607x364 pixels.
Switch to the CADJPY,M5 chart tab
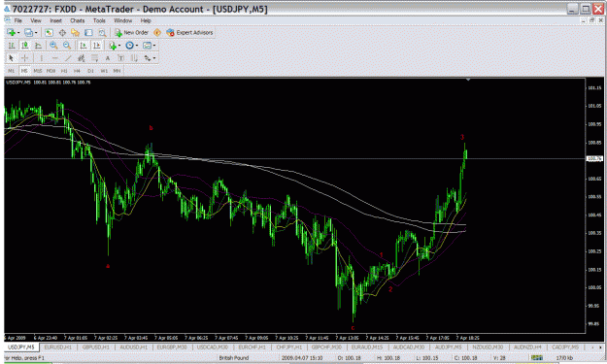click(565, 347)
